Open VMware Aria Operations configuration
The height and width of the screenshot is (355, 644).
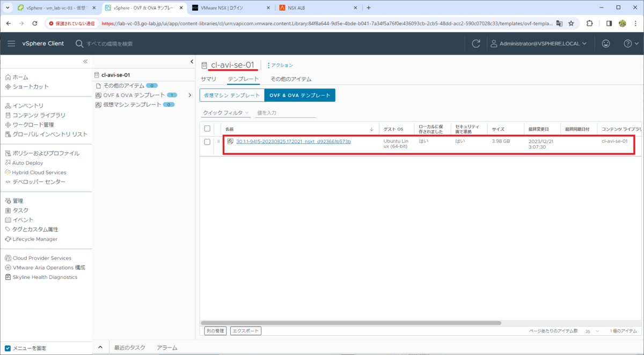click(45, 268)
